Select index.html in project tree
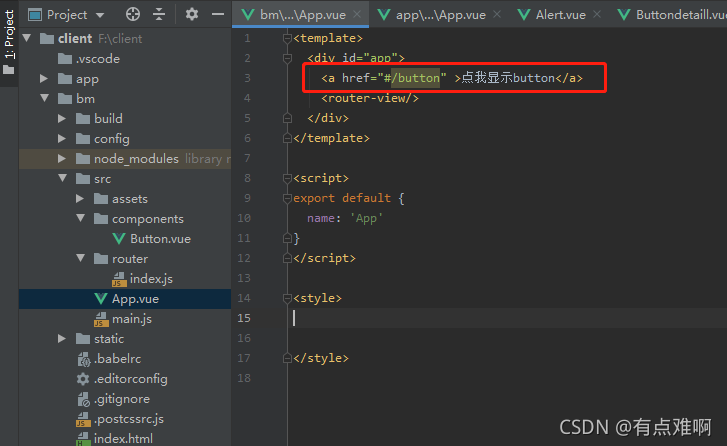 point(123,439)
